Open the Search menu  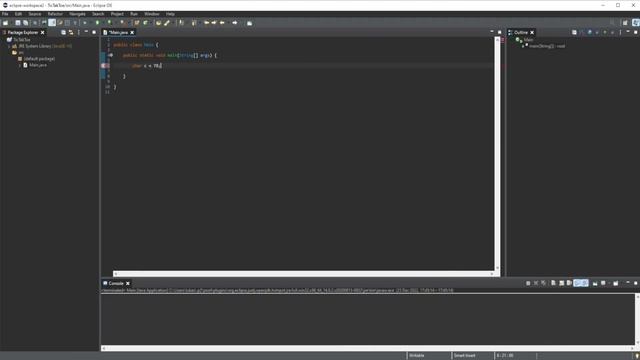pos(98,14)
